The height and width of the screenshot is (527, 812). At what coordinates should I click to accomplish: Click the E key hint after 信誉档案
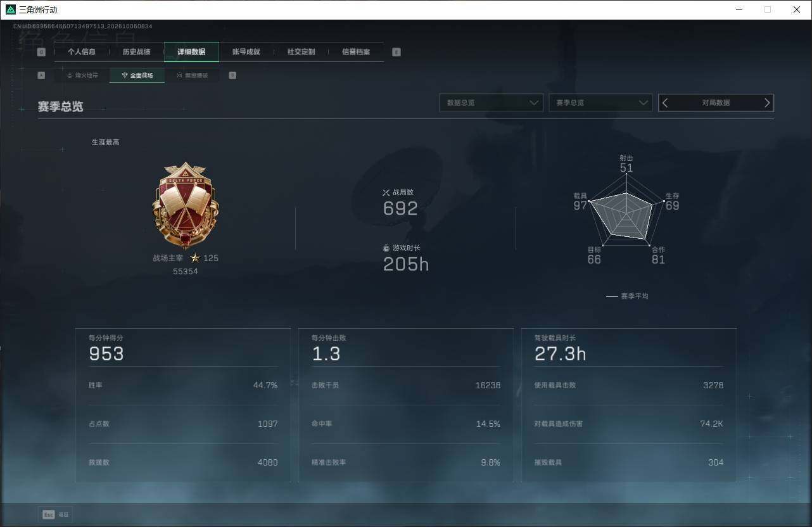point(396,52)
